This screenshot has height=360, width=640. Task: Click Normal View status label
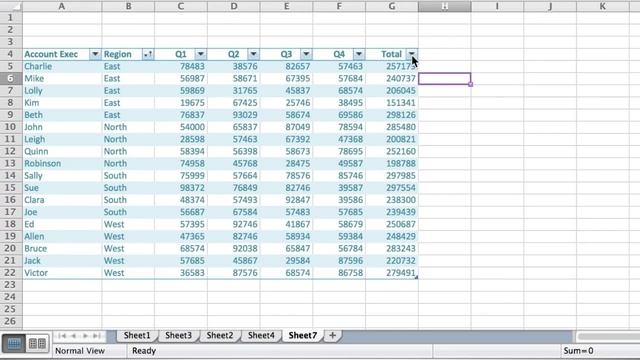[80, 351]
